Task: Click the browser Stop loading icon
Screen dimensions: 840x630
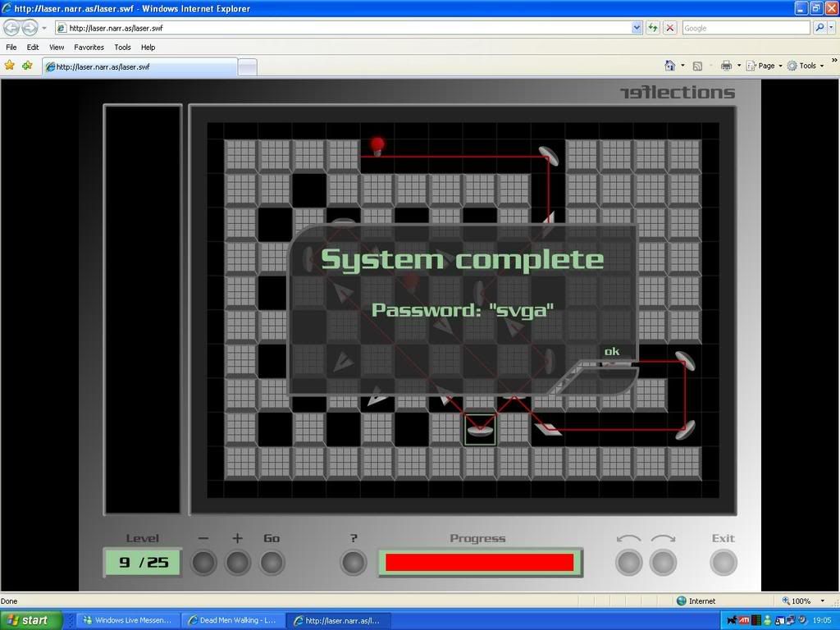Action: coord(670,28)
